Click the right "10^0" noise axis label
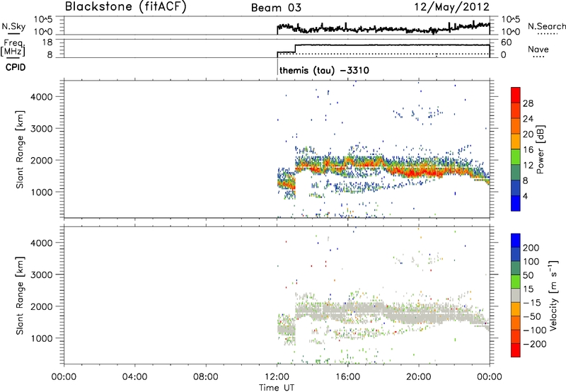 pos(511,32)
